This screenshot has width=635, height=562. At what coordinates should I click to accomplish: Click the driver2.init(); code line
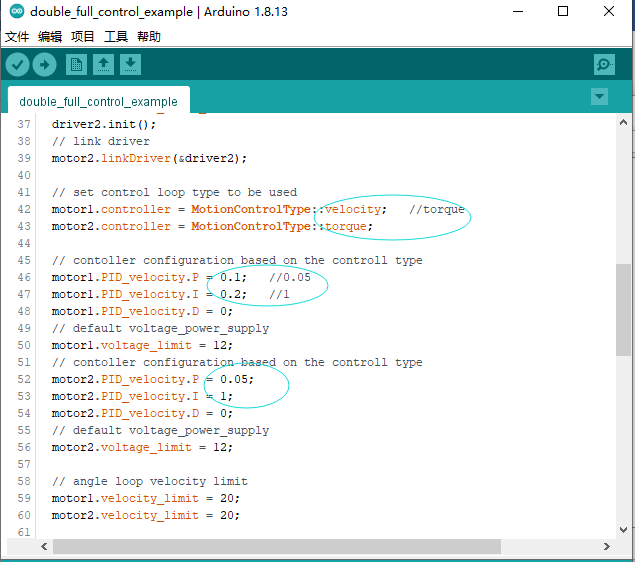click(x=104, y=124)
